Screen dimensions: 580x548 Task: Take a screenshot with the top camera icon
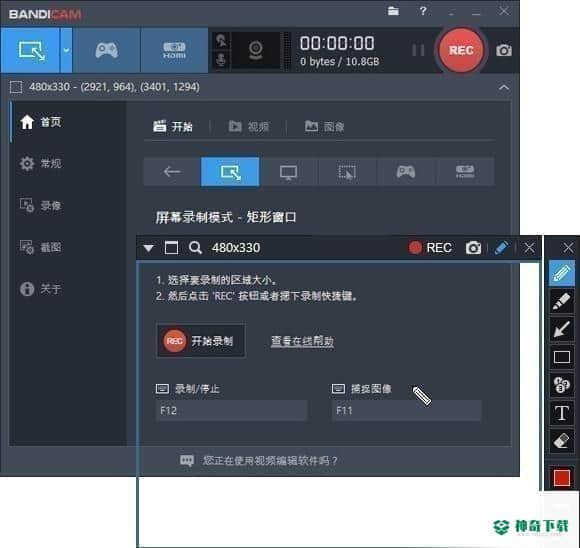pyautogui.click(x=504, y=50)
